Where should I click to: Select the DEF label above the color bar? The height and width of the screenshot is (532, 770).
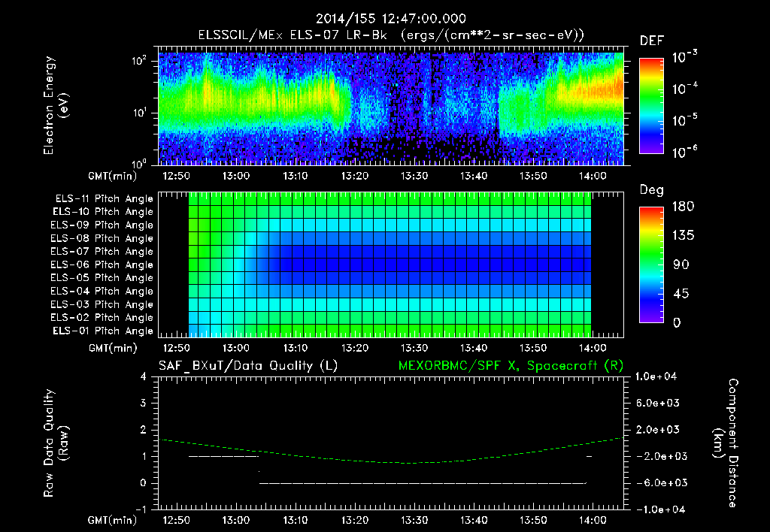pyautogui.click(x=652, y=41)
